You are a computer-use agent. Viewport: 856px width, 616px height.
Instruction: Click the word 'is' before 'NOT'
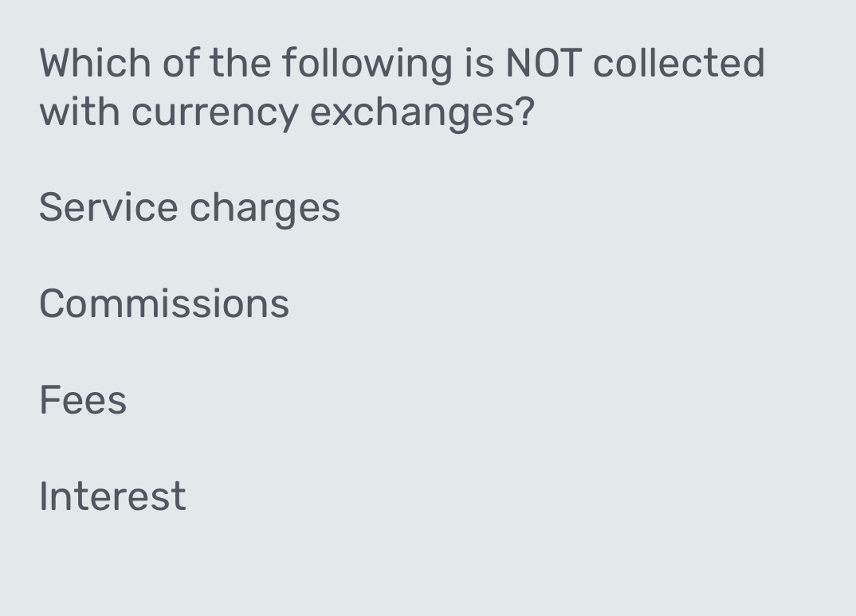(x=478, y=63)
